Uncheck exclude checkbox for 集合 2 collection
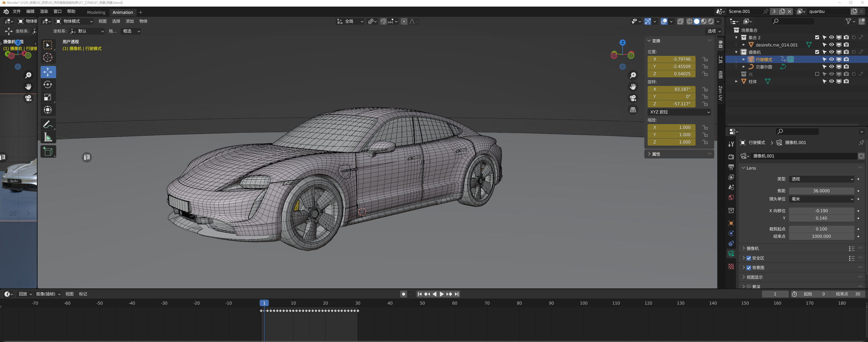Image resolution: width=868 pixels, height=342 pixels. (817, 37)
